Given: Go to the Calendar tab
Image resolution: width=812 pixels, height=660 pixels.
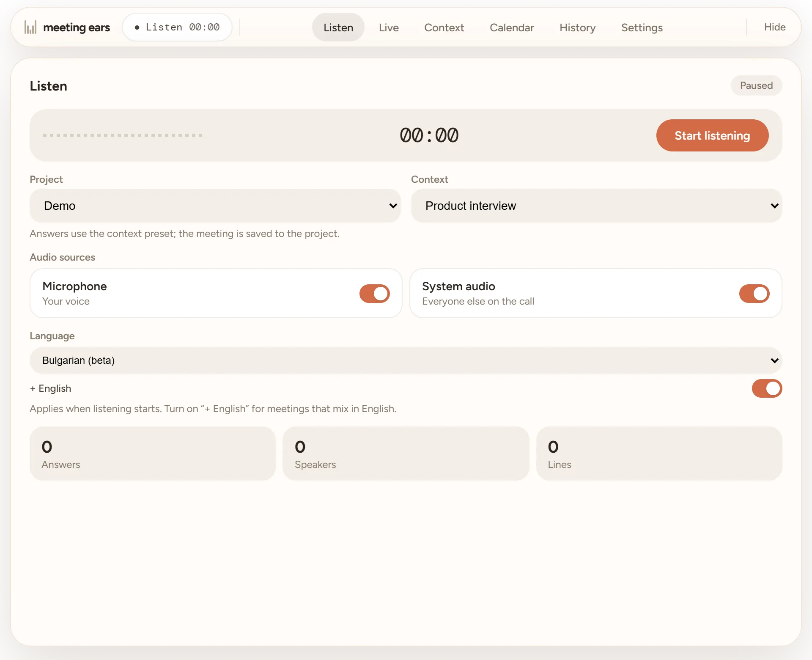Looking at the screenshot, I should point(512,27).
